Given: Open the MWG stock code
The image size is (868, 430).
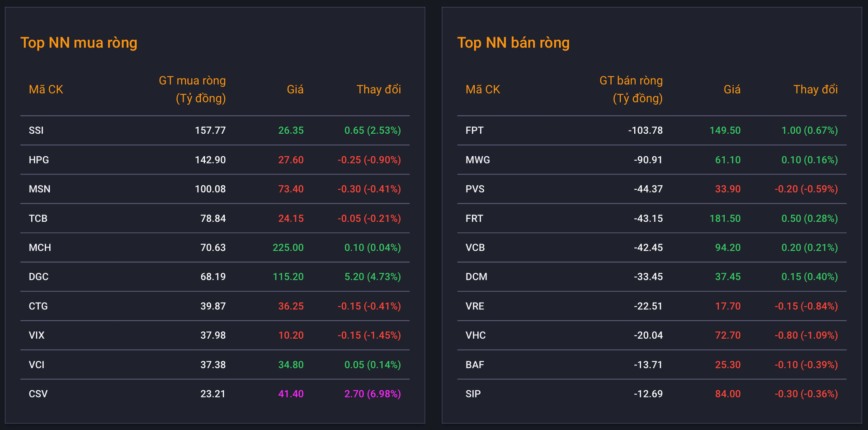Looking at the screenshot, I should click(478, 160).
